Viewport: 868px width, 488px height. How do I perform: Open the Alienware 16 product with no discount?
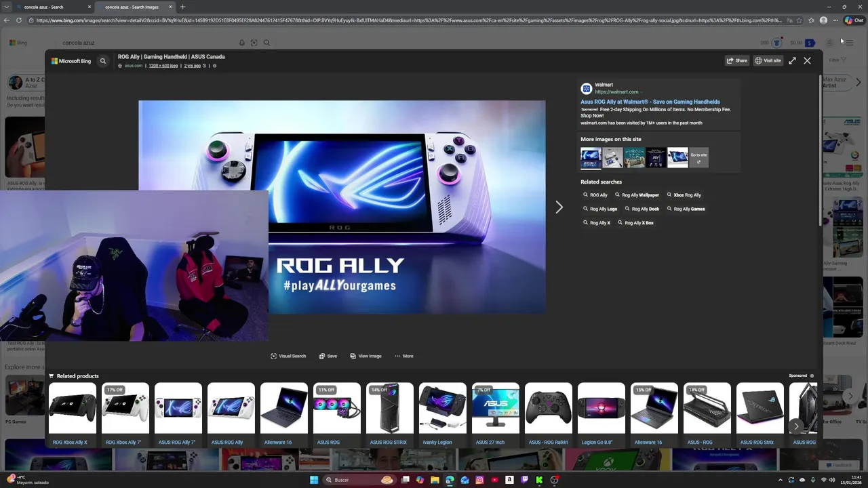click(x=283, y=413)
